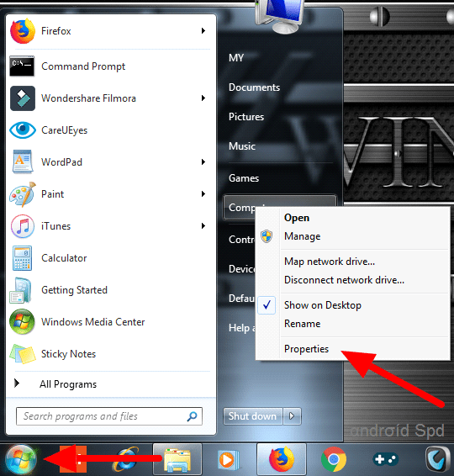Click the shield icon beside Manage
This screenshot has width=454, height=476.
pos(267,236)
